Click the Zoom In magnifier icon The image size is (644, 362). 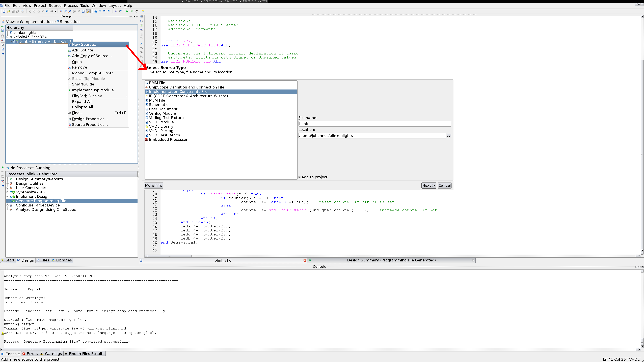coord(61,11)
